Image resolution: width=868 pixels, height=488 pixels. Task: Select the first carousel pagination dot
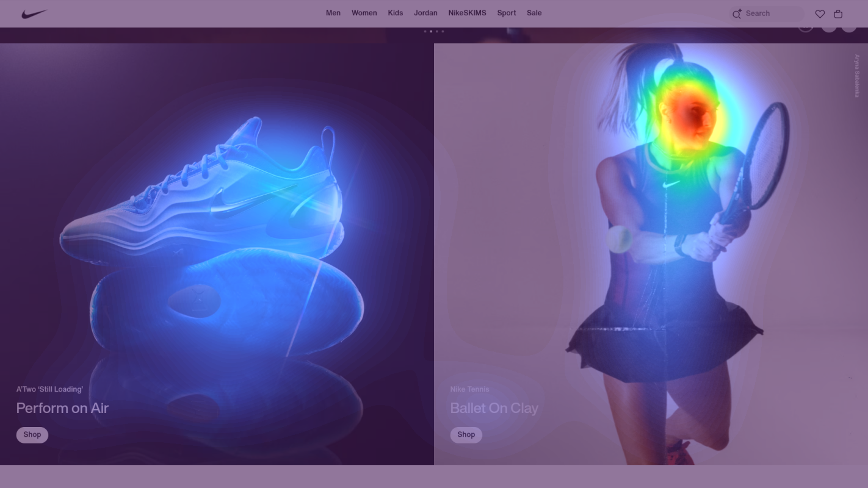coord(425,31)
